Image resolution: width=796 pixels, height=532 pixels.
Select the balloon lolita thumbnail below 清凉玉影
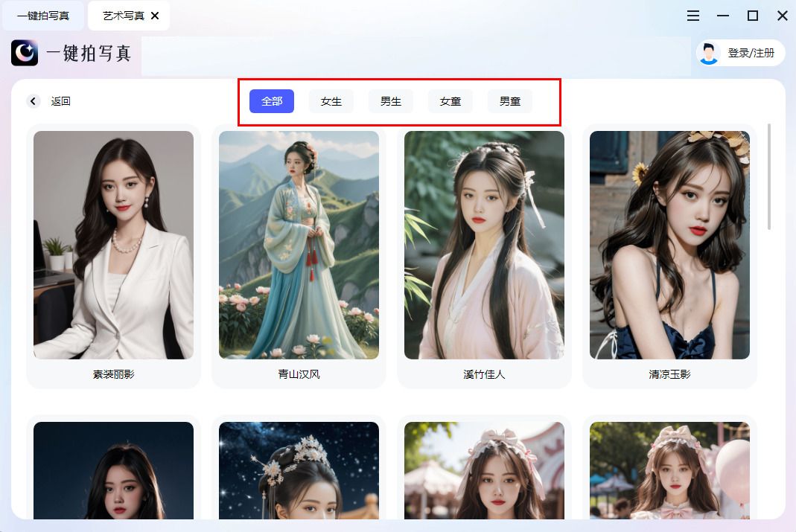tap(669, 470)
